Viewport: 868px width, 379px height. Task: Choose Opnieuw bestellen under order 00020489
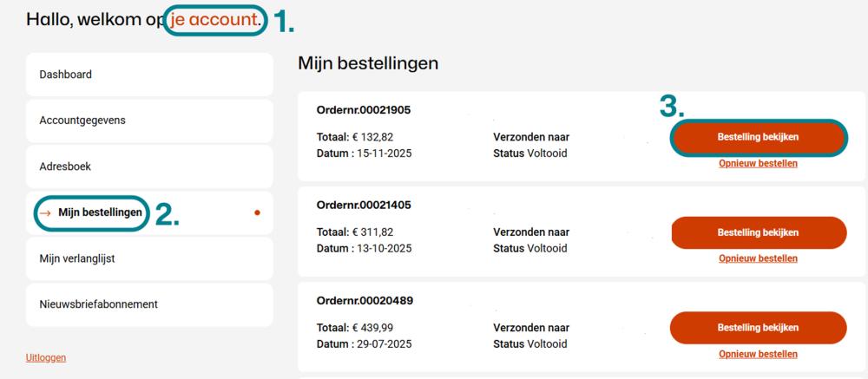coord(758,354)
